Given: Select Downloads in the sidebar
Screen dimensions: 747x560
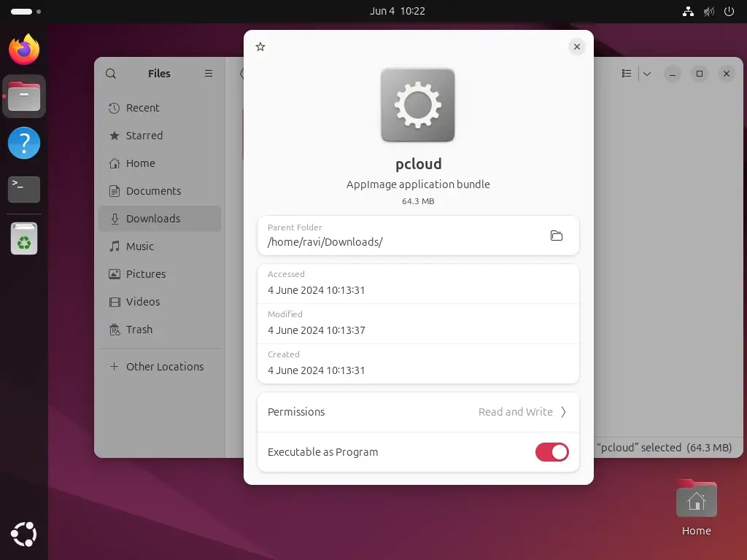Looking at the screenshot, I should (x=152, y=218).
